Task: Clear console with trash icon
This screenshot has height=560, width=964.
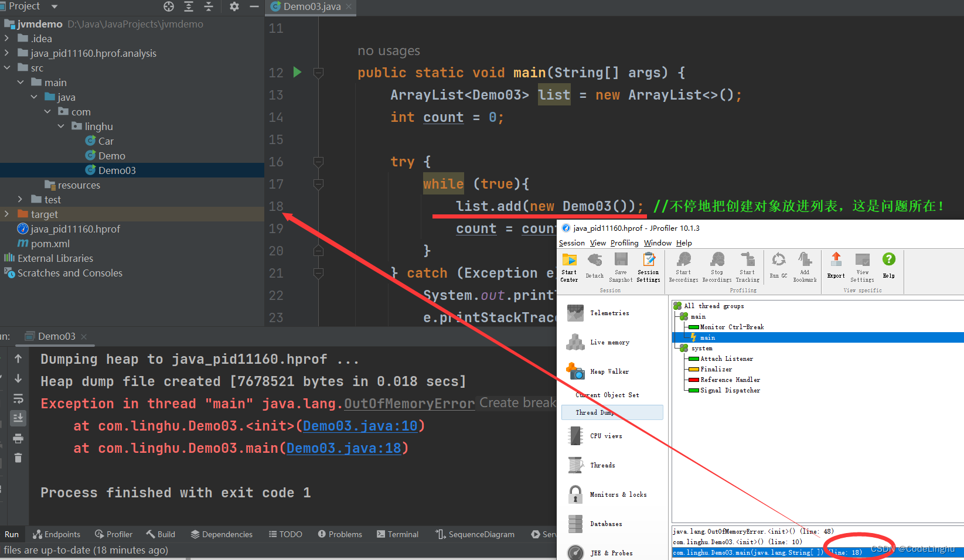Action: coord(18,457)
